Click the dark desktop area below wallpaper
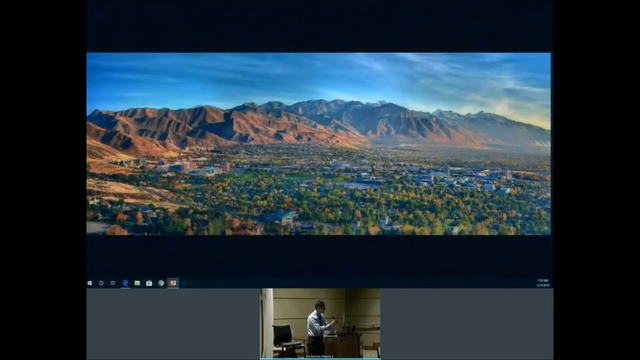 coord(320,256)
